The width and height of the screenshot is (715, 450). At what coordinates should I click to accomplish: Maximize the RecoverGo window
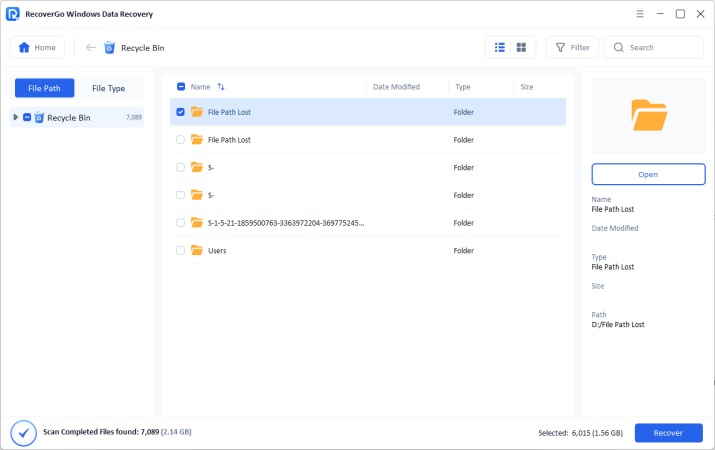tap(680, 14)
